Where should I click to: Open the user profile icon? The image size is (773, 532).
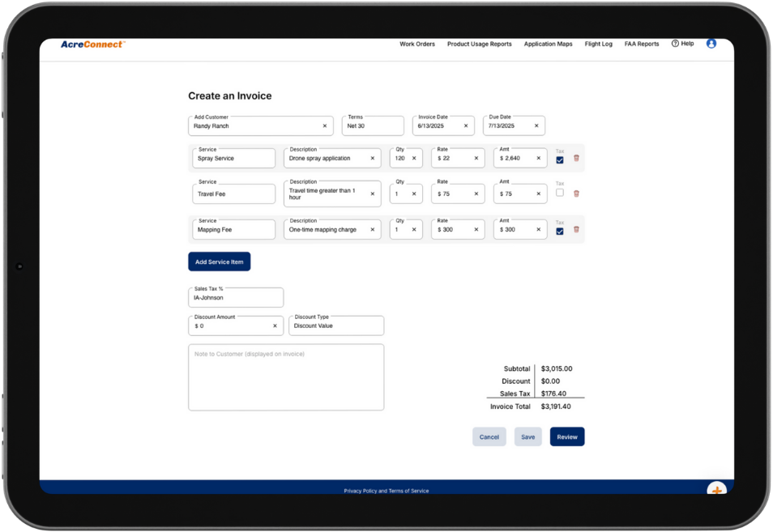click(x=711, y=44)
